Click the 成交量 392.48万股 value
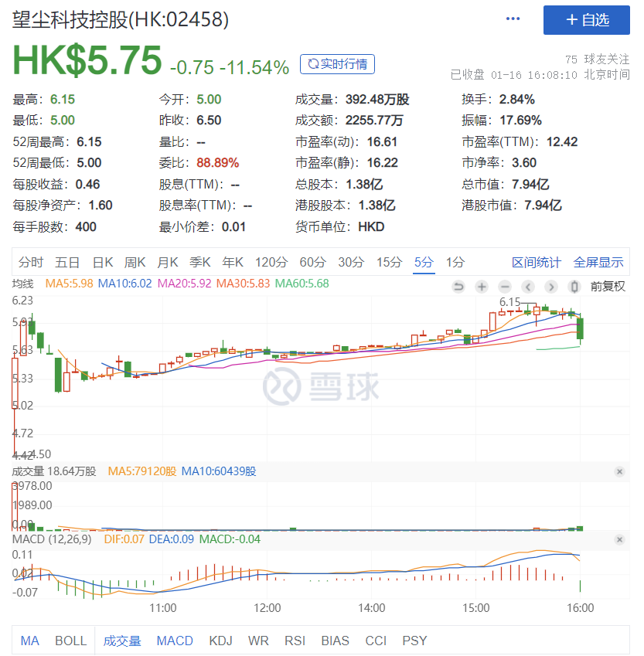This screenshot has width=644, height=656. 377,100
